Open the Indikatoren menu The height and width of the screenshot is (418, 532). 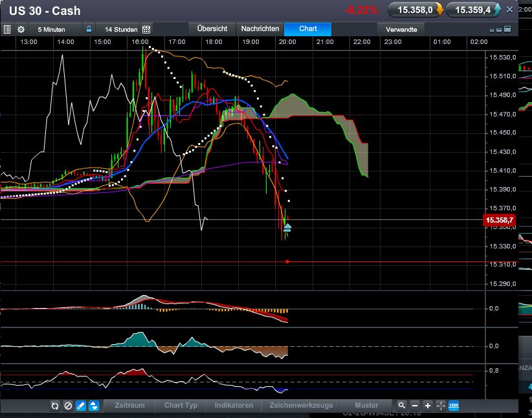click(x=234, y=406)
